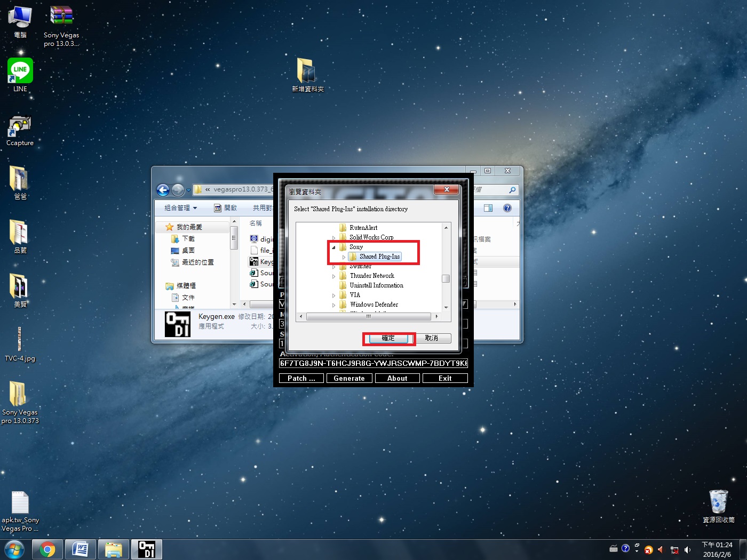Image resolution: width=747 pixels, height=560 pixels.
Task: Click 取消 to cancel folder browsing
Action: pos(432,338)
